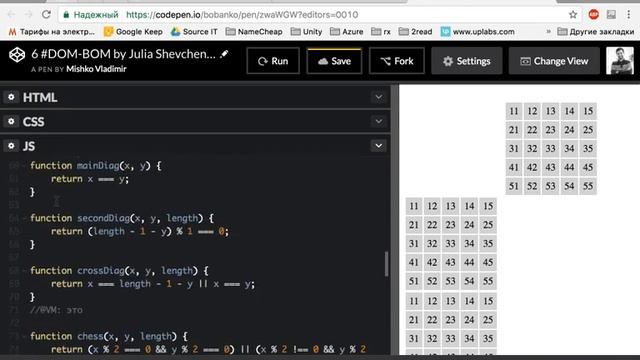Click the editor-preview resize divider handle

pos(394,220)
